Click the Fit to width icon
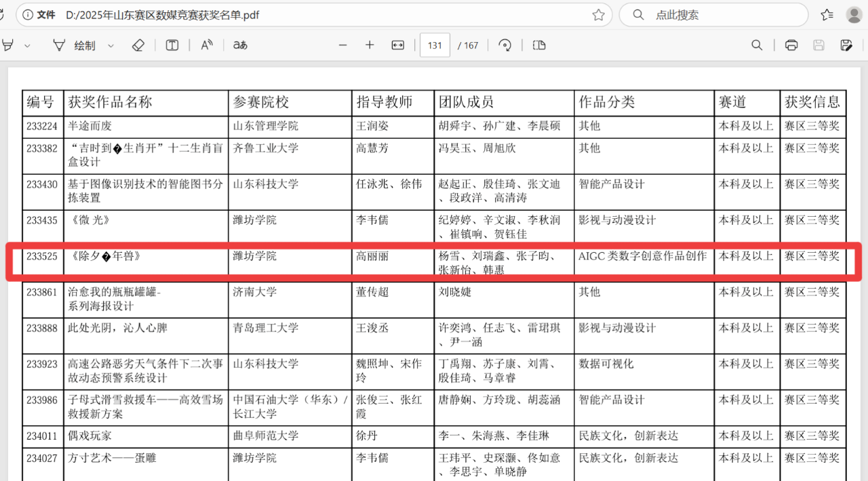 coord(398,45)
